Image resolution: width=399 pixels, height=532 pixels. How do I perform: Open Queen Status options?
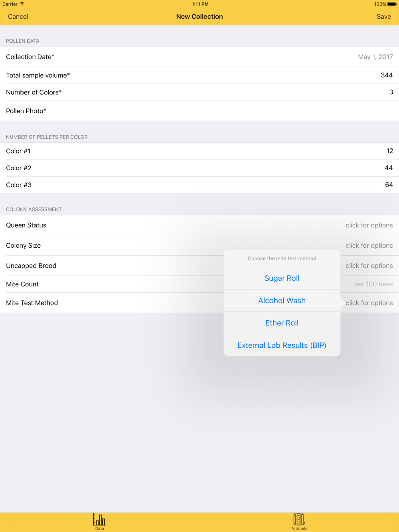(369, 225)
